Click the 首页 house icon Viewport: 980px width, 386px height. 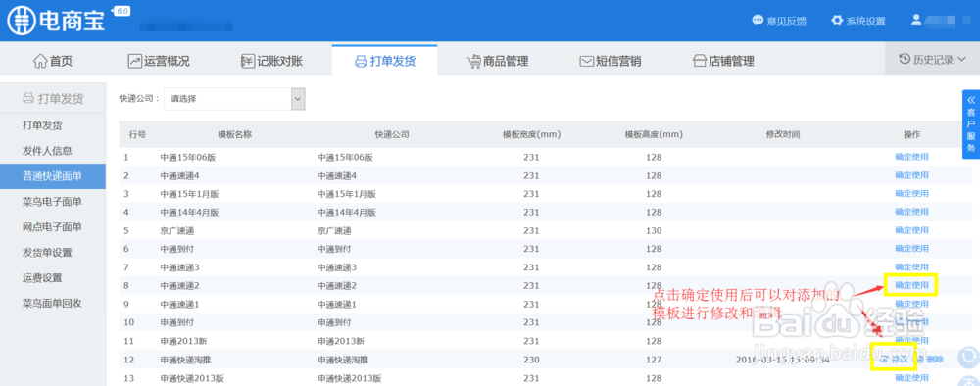click(x=40, y=61)
